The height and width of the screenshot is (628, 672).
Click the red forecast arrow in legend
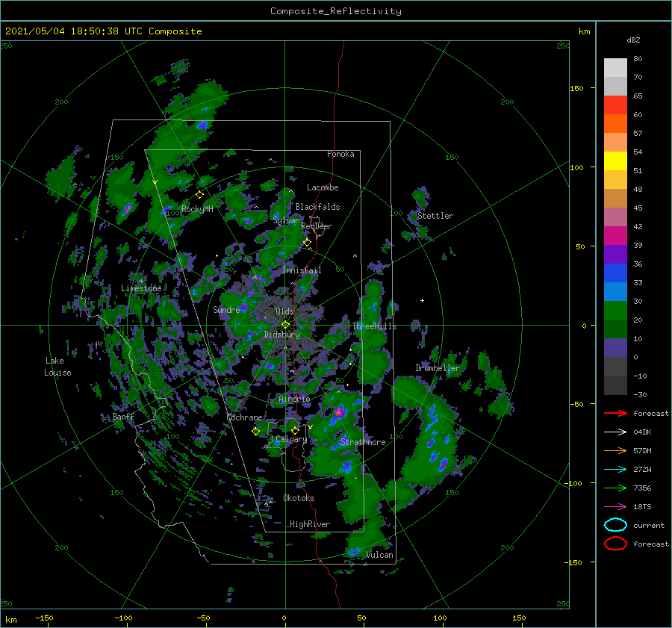(x=615, y=413)
